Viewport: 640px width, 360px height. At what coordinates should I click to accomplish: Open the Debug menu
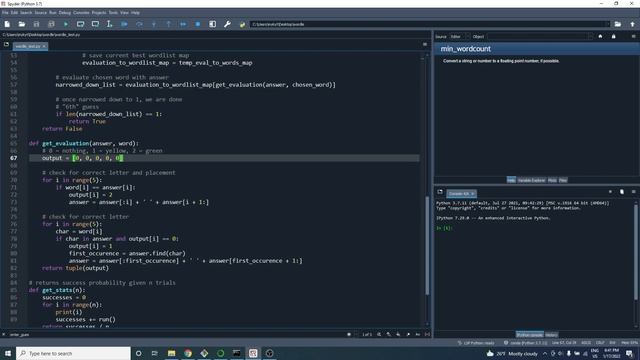(64, 13)
